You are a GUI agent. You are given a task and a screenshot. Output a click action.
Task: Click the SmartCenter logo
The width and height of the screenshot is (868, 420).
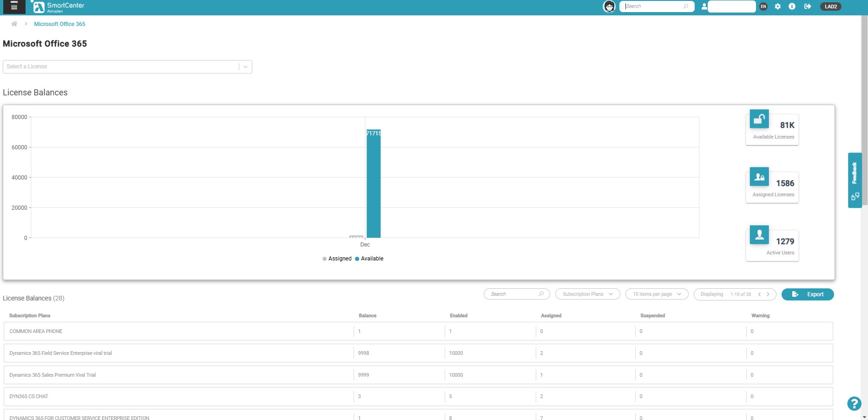[58, 7]
